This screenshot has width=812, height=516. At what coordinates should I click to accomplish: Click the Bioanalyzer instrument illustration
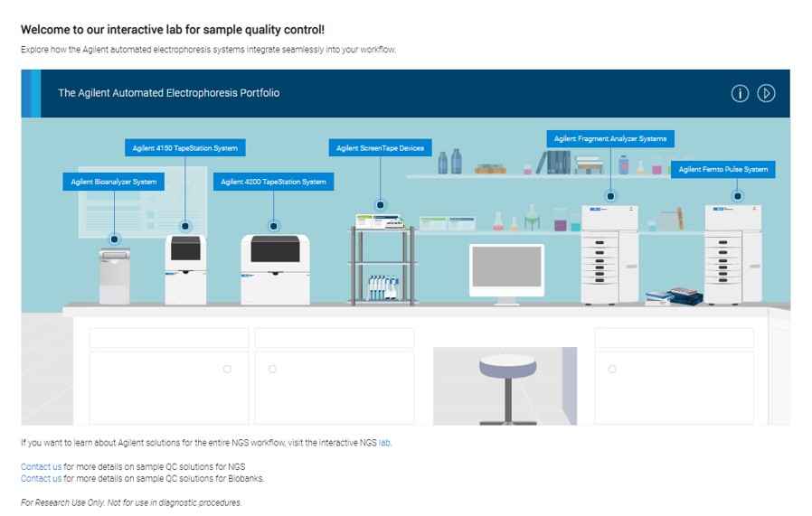click(x=115, y=277)
